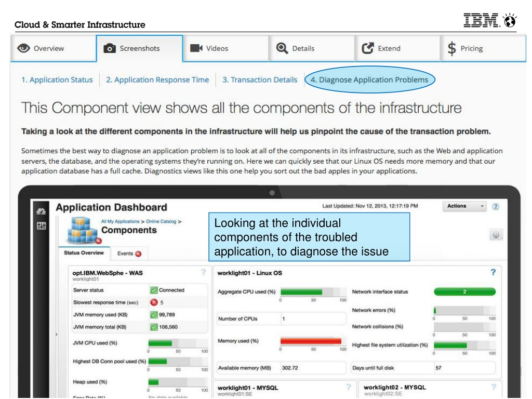Screen dimensions: 532x399
Task: Open the 3. Transaction Details link
Action: click(260, 79)
